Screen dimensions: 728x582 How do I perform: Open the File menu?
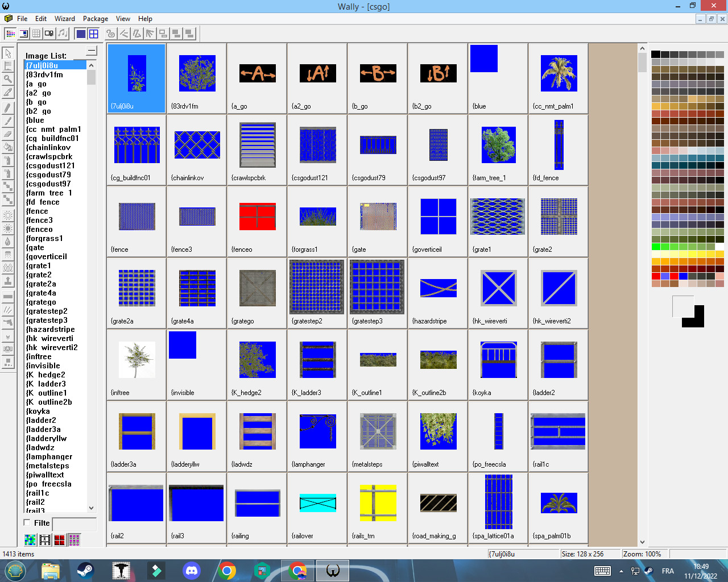click(22, 19)
